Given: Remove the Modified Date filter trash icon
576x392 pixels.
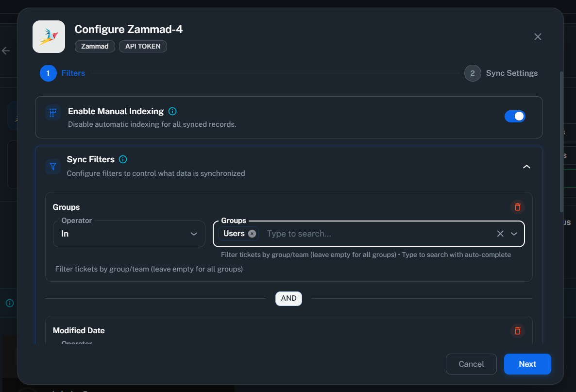Looking at the screenshot, I should pyautogui.click(x=517, y=331).
